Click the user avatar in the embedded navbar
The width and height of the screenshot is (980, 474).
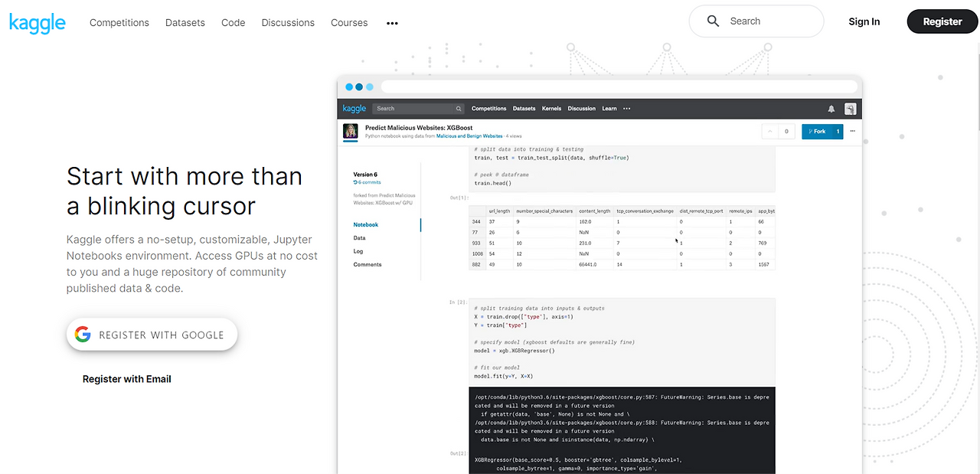coord(850,108)
